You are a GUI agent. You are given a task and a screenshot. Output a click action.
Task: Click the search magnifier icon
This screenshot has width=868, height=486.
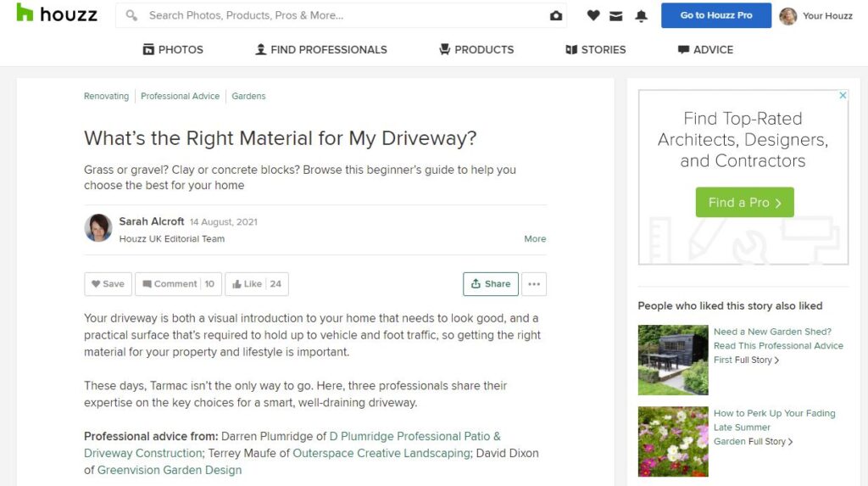coord(131,15)
